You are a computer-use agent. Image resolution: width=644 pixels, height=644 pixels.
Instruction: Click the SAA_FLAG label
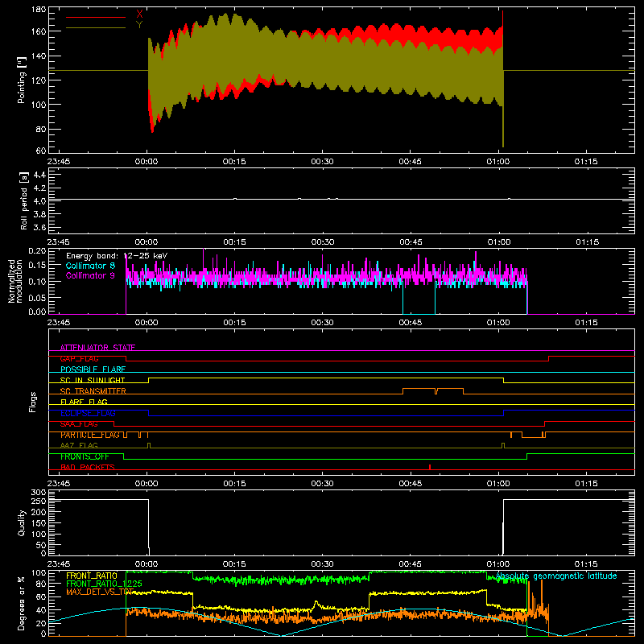click(x=79, y=424)
